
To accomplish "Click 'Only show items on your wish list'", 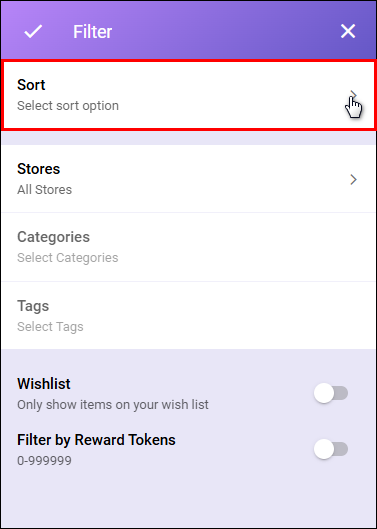I will coord(113,405).
